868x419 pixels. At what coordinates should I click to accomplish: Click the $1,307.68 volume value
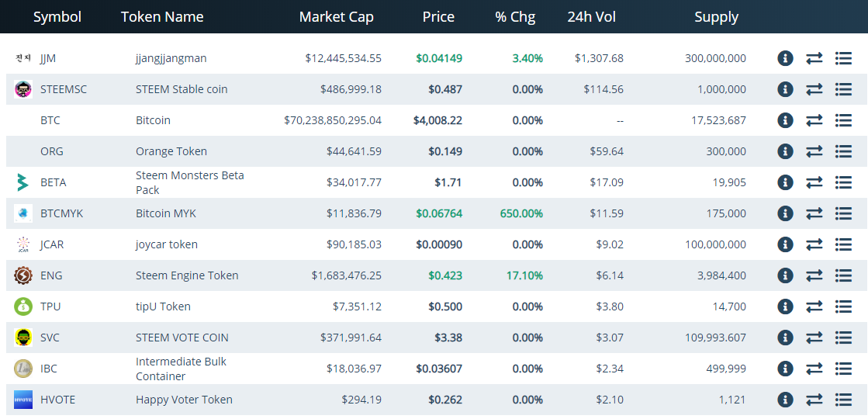pos(599,58)
